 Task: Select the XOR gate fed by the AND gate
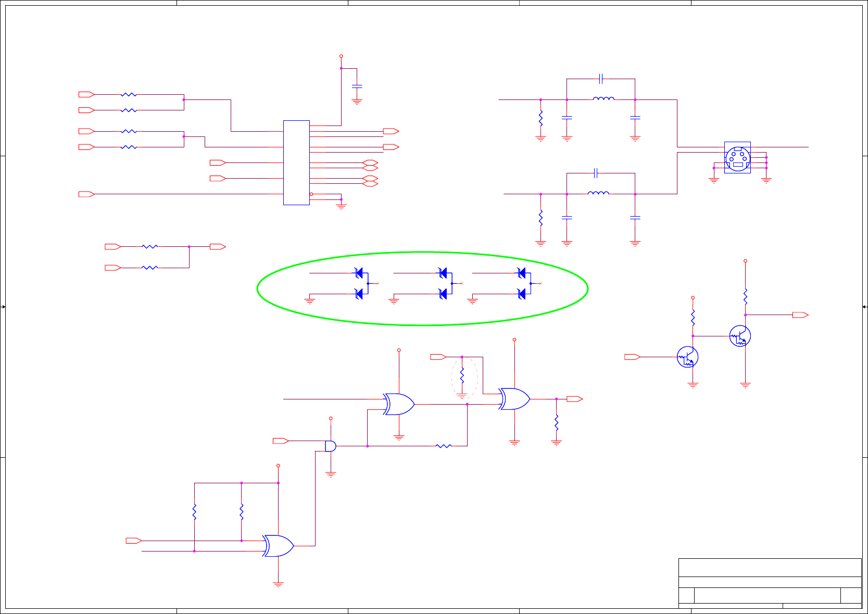coord(399,404)
